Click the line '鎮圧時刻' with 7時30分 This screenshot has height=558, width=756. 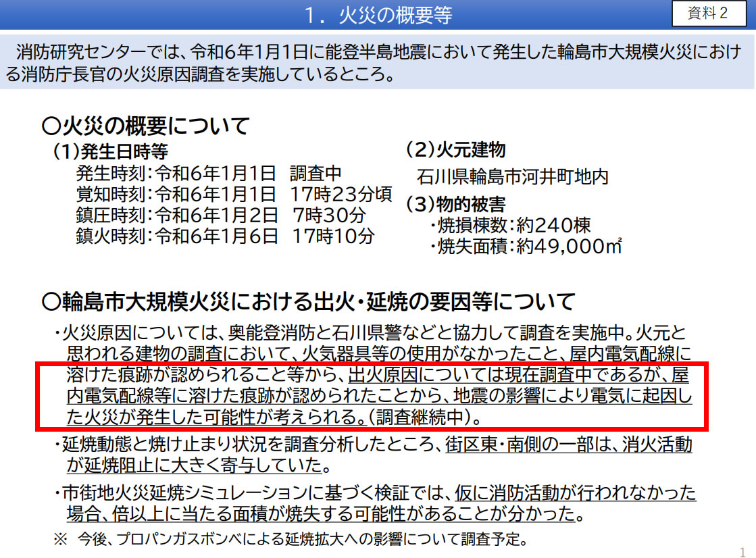[x=221, y=215]
